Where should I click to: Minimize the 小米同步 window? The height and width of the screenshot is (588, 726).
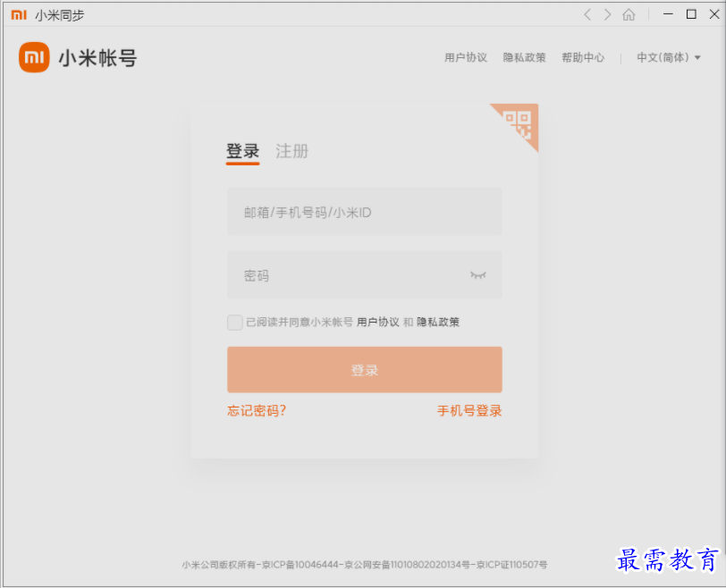click(x=668, y=14)
